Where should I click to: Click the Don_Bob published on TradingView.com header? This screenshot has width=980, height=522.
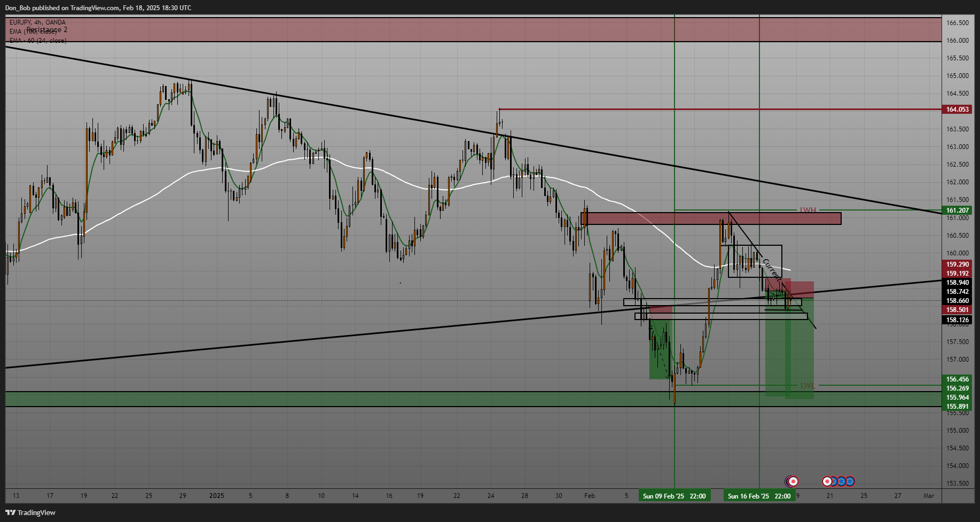98,7
